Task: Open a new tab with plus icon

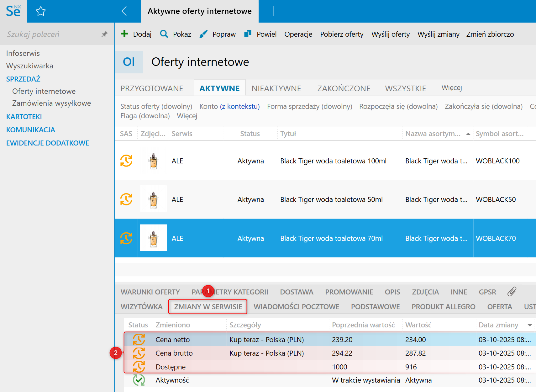Action: tap(273, 11)
